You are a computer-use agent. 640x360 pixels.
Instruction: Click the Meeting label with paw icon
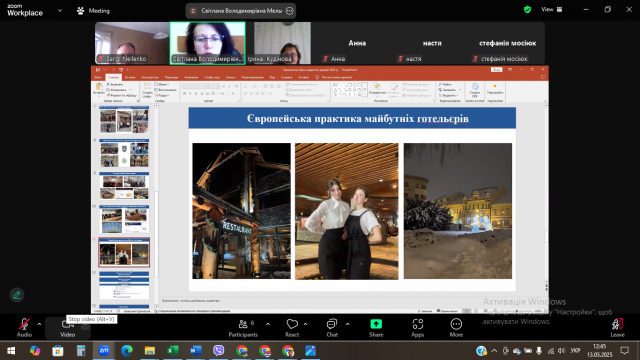point(93,11)
